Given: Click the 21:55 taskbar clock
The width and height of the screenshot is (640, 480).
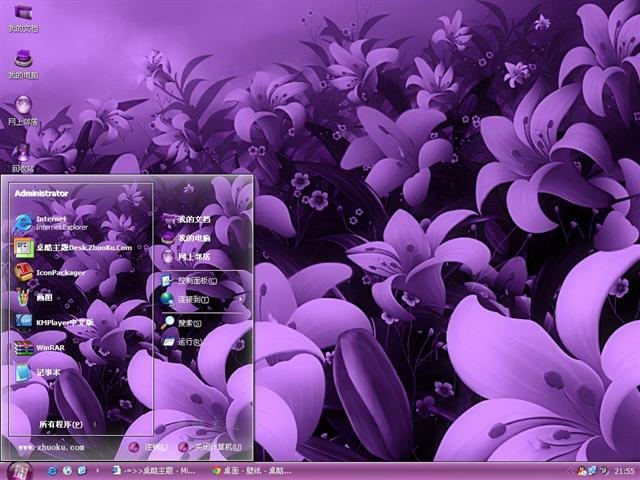Looking at the screenshot, I should (x=624, y=471).
